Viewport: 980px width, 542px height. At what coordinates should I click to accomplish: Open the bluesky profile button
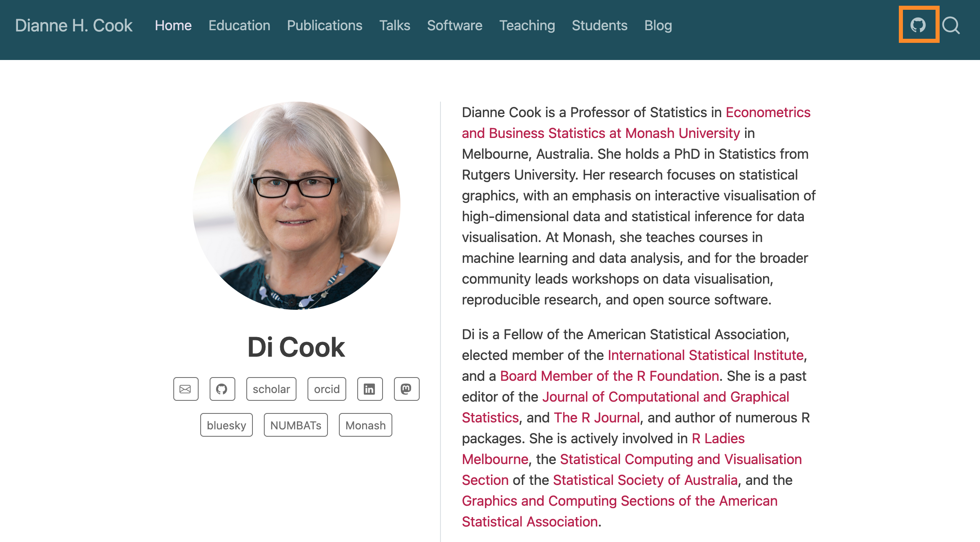226,425
